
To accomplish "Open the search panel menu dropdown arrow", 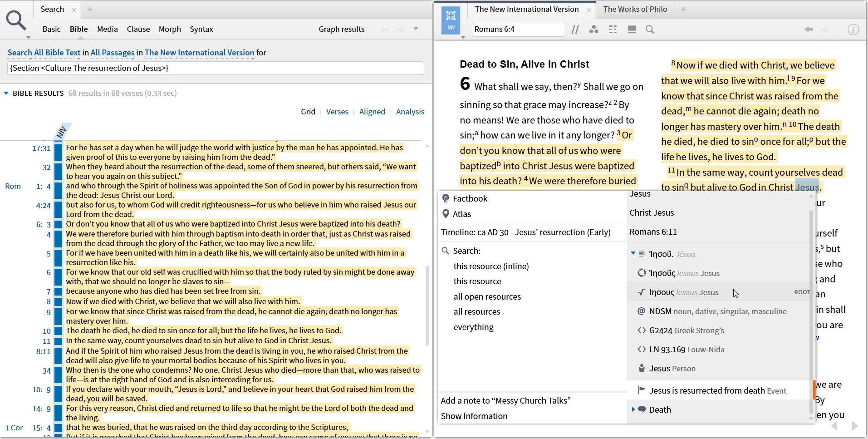I will tap(28, 37).
